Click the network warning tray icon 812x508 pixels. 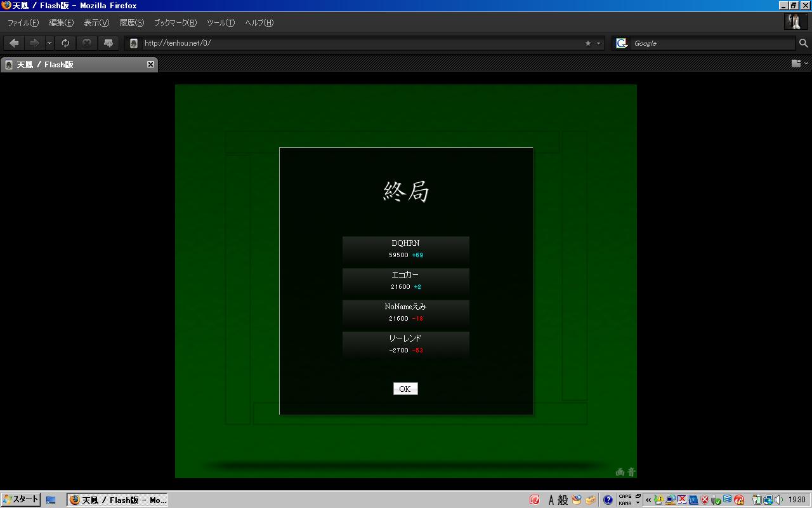(659, 500)
